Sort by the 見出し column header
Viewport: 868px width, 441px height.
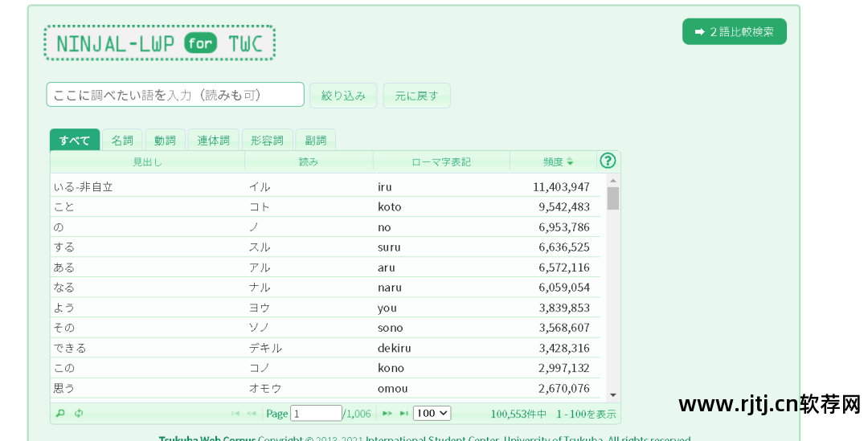coord(147,162)
